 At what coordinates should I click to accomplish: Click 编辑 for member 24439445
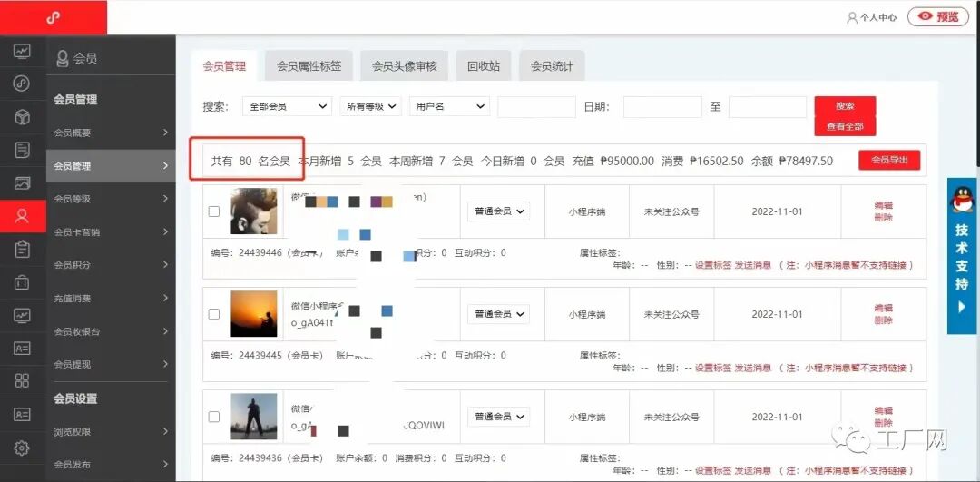tap(884, 308)
